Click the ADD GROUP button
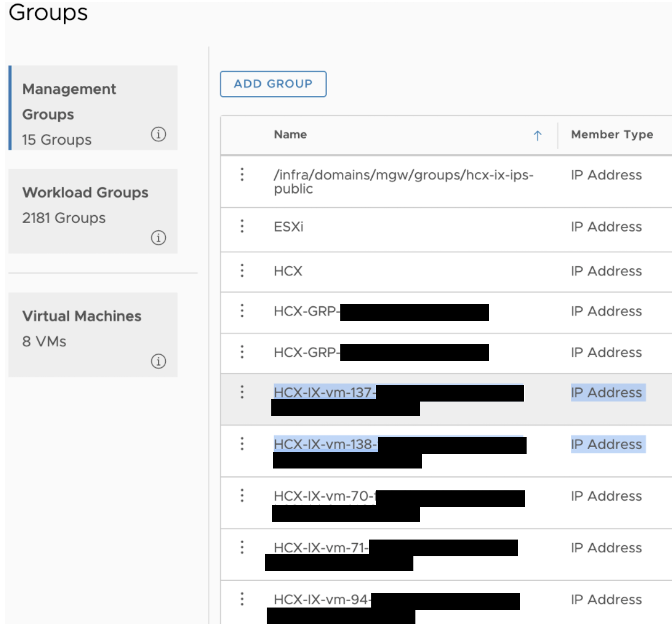Viewport: 672px width, 624px height. pos(273,84)
